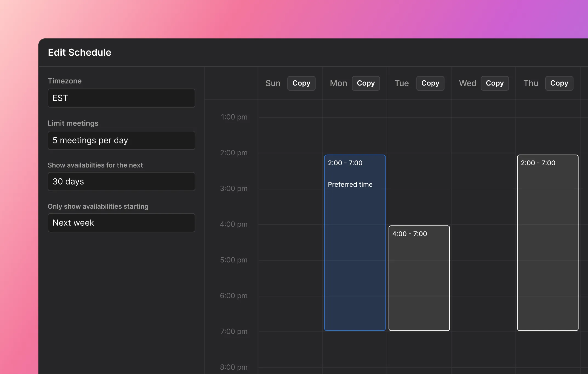Click the Wed day header label

coord(467,83)
